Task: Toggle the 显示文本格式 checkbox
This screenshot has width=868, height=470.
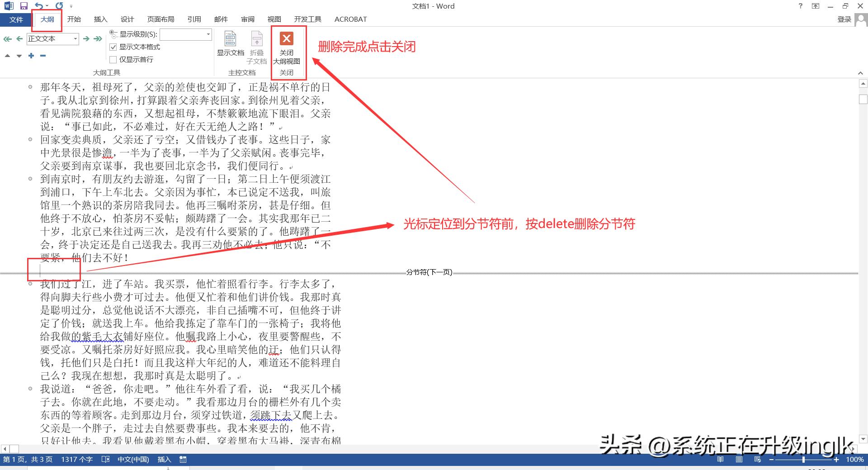Action: coord(113,47)
